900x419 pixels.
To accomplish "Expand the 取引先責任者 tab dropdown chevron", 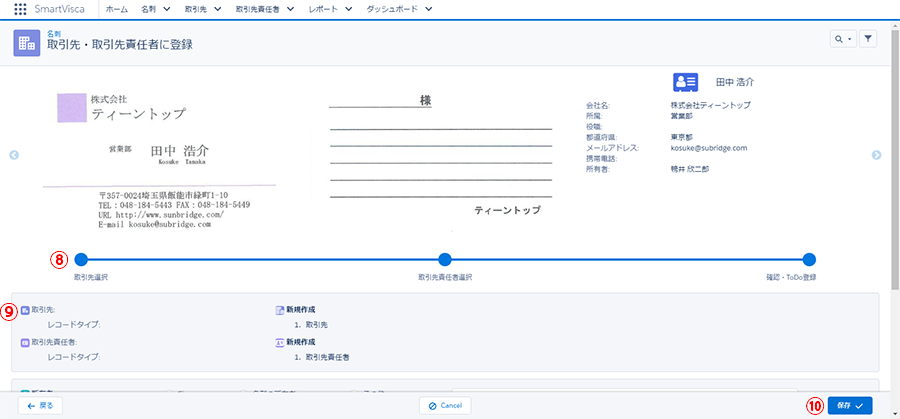I will pos(290,9).
